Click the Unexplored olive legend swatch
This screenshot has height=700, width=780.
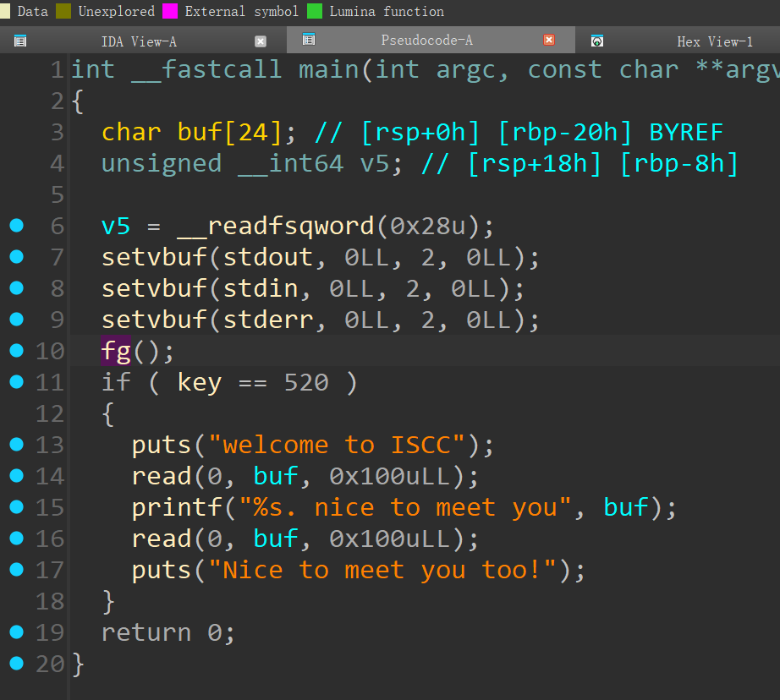coord(63,11)
